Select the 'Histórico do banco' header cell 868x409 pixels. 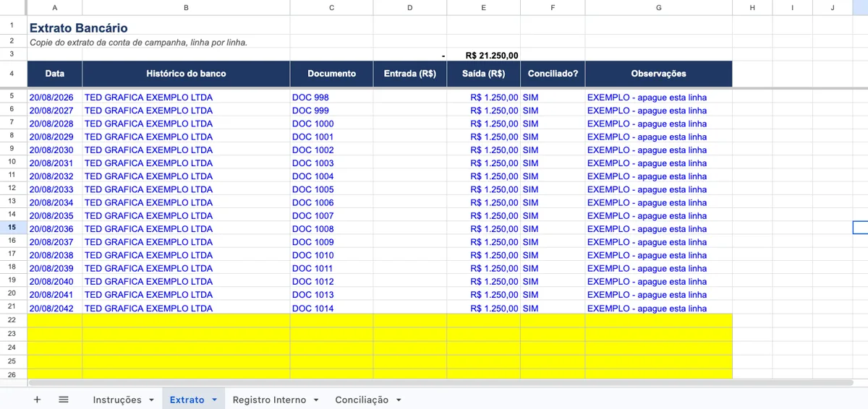[186, 74]
